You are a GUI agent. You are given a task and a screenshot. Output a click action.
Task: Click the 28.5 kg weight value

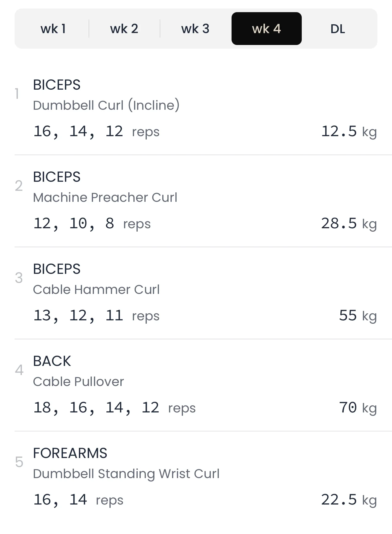point(349,224)
